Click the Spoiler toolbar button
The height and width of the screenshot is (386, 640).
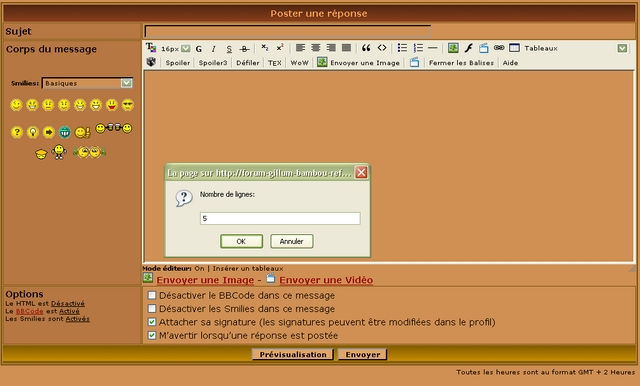178,63
